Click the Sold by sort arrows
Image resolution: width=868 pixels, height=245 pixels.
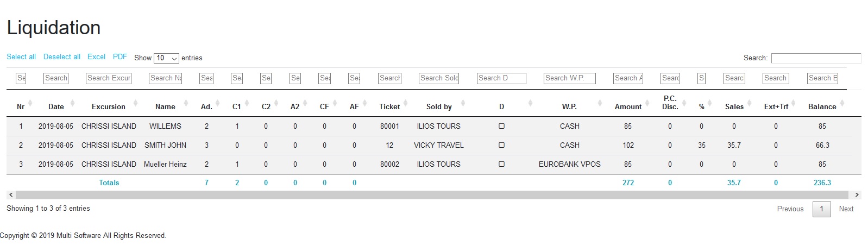[463, 103]
